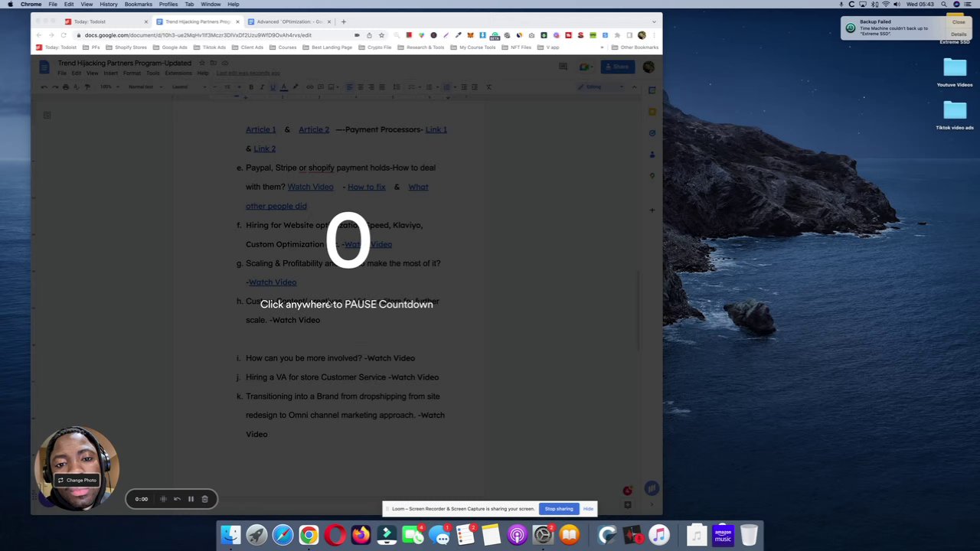This screenshot has height=551, width=980.
Task: Open Opera in the Dock
Action: (x=335, y=534)
